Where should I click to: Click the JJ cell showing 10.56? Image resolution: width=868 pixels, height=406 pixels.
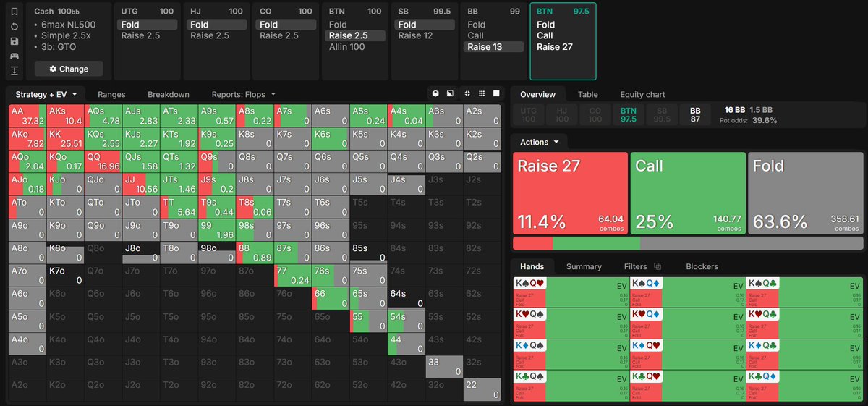[x=141, y=185]
